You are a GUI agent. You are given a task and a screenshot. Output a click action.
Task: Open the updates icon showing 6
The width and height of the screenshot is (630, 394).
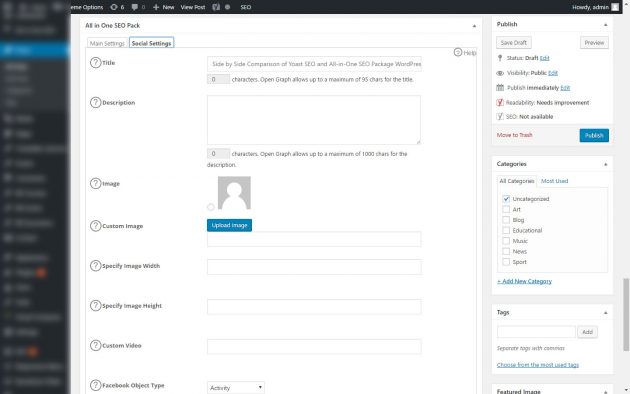[x=117, y=7]
